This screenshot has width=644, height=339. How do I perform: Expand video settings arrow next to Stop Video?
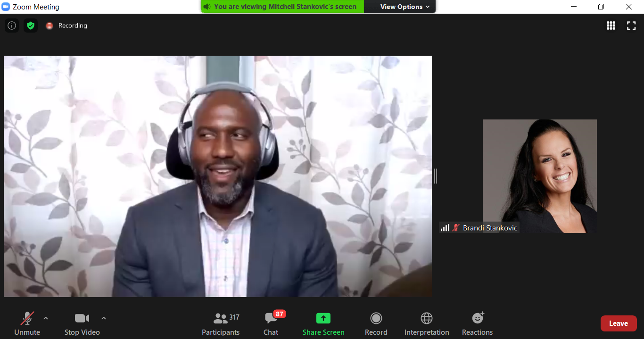click(x=104, y=318)
